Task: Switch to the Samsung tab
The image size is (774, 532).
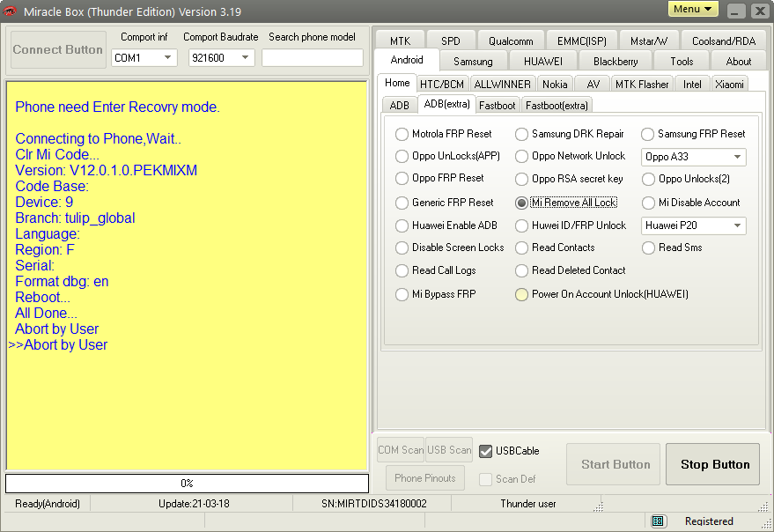Action: pyautogui.click(x=473, y=62)
